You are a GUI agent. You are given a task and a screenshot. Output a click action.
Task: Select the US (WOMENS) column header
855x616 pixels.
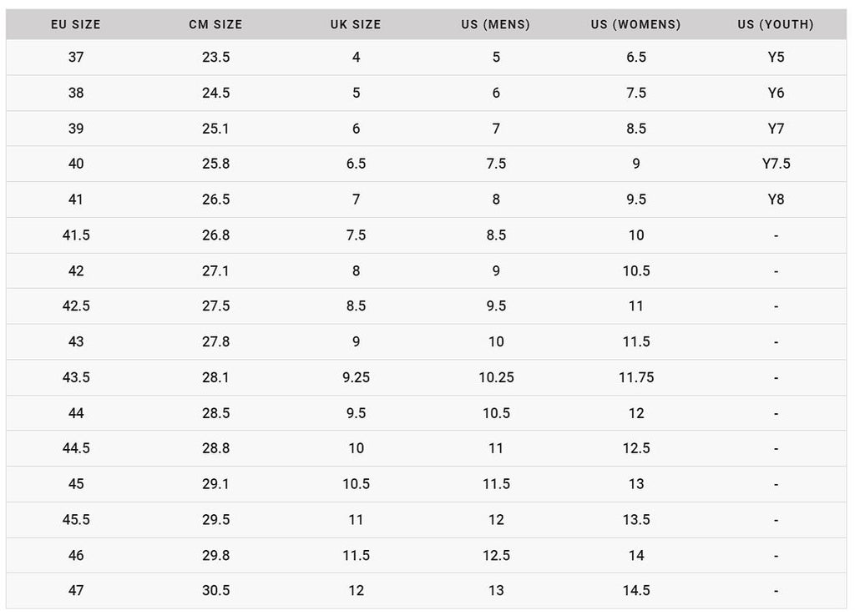[x=635, y=24]
